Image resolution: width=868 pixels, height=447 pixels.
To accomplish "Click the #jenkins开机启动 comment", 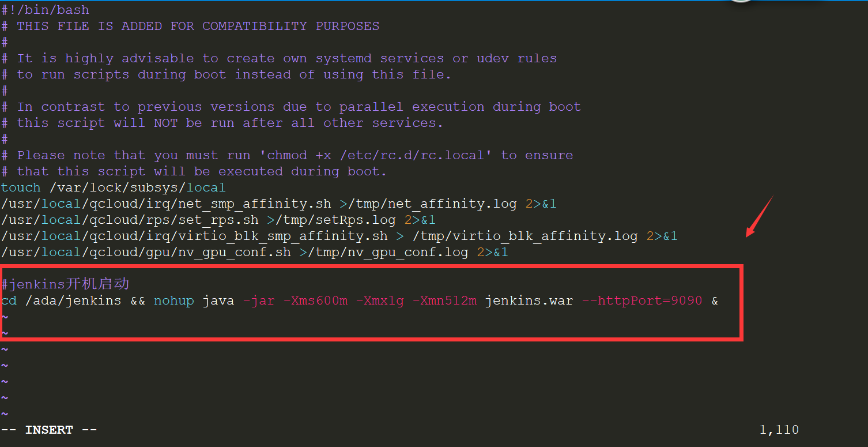I will [x=65, y=284].
